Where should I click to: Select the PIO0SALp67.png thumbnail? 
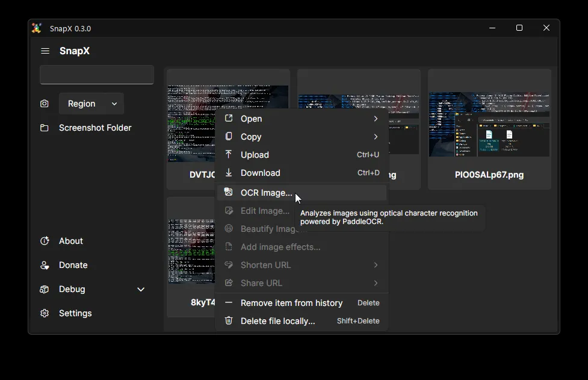(x=489, y=125)
